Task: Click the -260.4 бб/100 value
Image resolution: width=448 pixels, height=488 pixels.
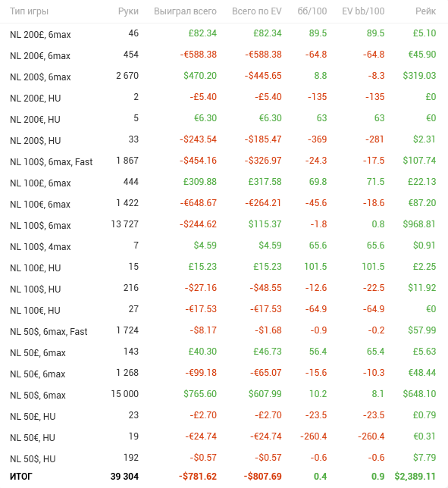Action: coord(313,436)
